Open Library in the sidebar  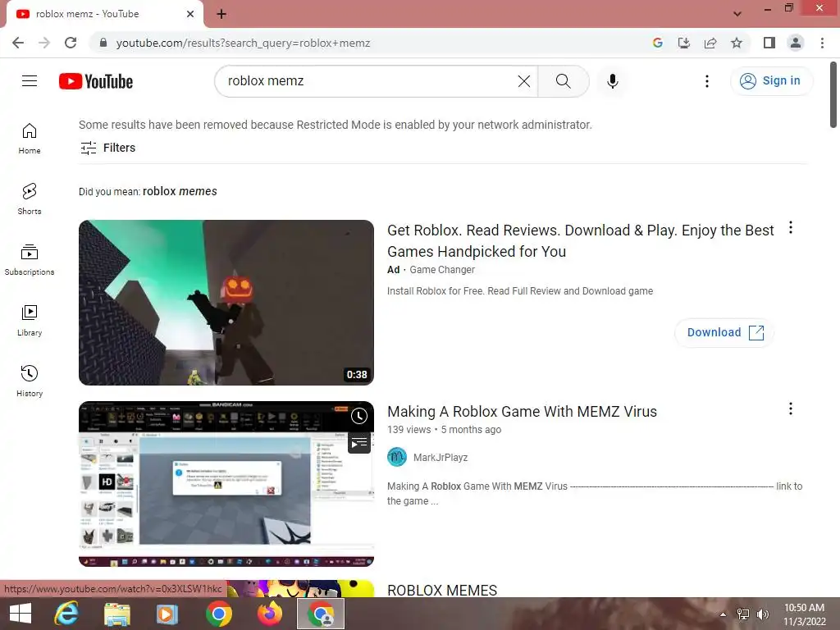tap(30, 321)
